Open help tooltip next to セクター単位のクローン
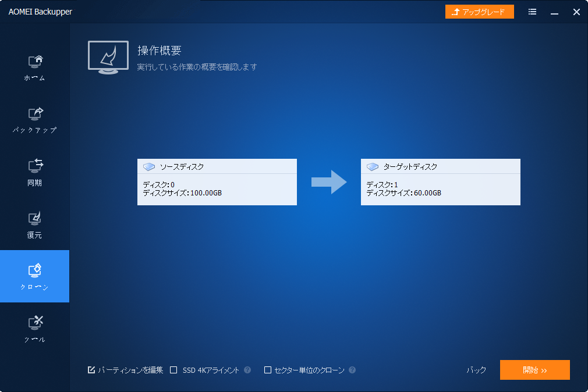The height and width of the screenshot is (392, 588). coord(353,370)
